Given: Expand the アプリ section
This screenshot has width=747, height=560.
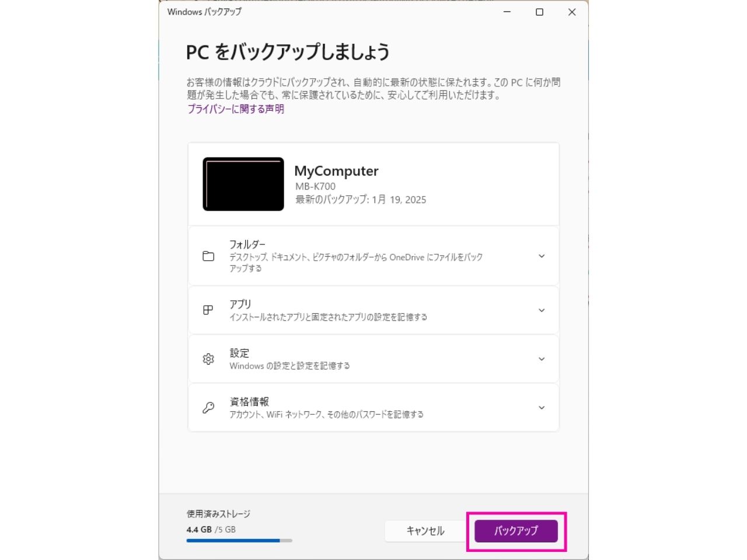Looking at the screenshot, I should coord(542,310).
